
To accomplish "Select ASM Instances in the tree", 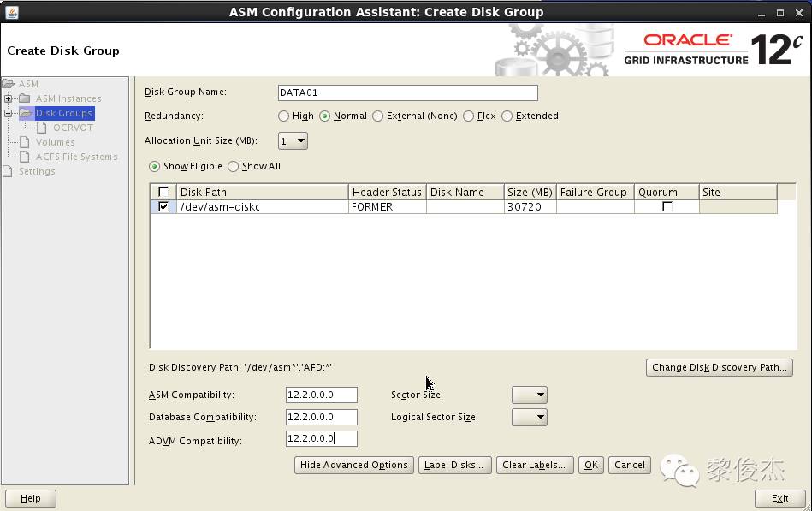I will coord(68,98).
